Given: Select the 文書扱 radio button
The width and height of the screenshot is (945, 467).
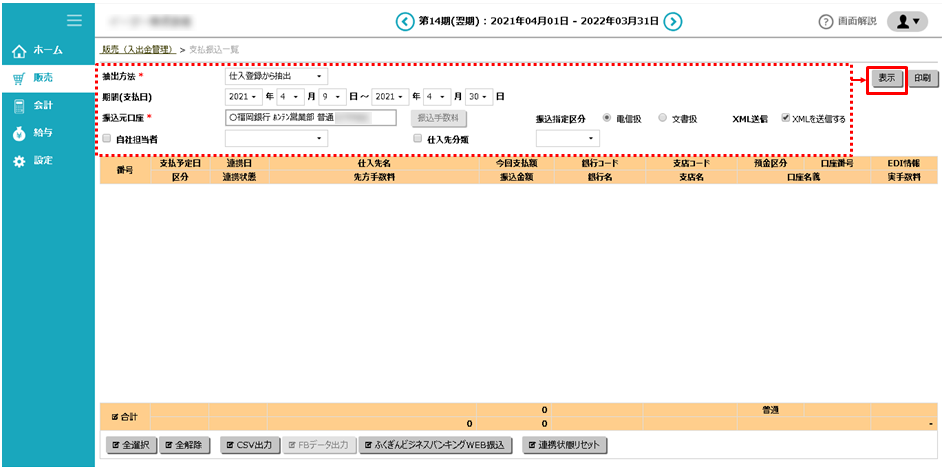Looking at the screenshot, I should coord(662,118).
